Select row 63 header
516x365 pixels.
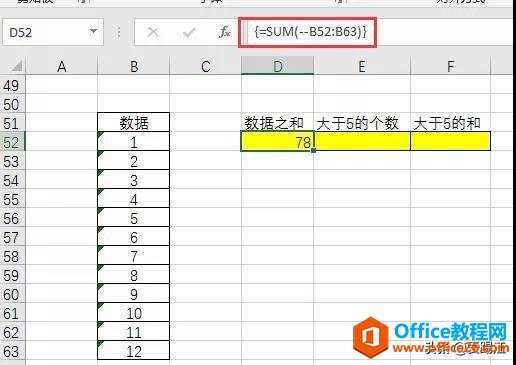(x=12, y=351)
